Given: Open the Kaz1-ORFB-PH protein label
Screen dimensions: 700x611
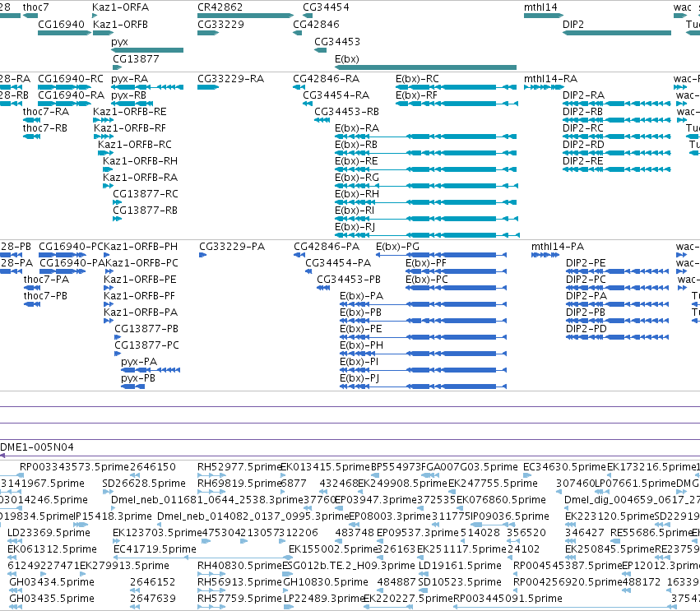Looking at the screenshot, I should [x=141, y=247].
